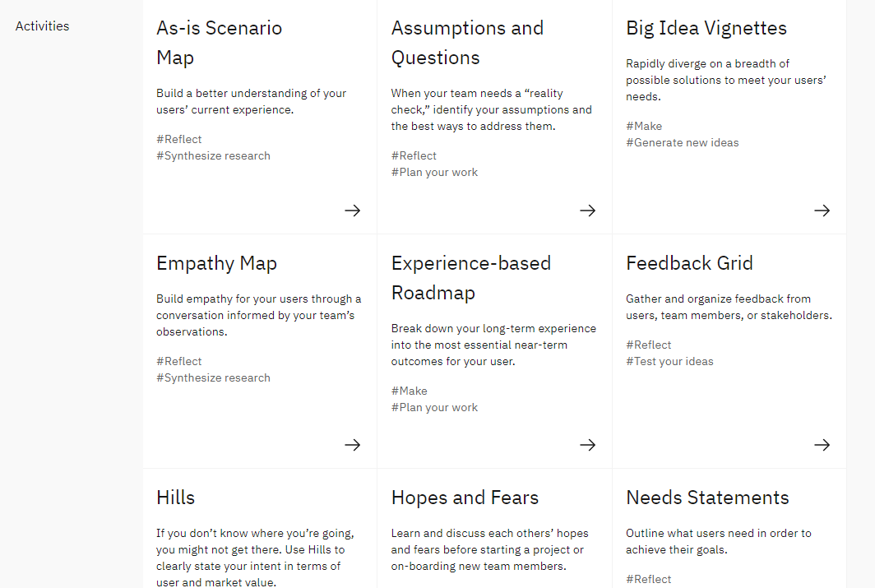The width and height of the screenshot is (875, 588).
Task: Click #Plan your work under Experience-based Roadmap
Action: coord(434,407)
